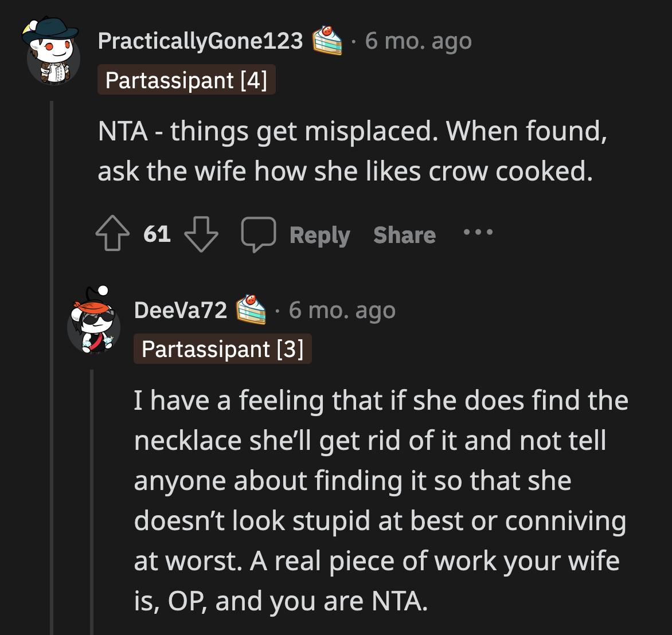Click timestamp on PracticallyGone123's comment

click(418, 41)
